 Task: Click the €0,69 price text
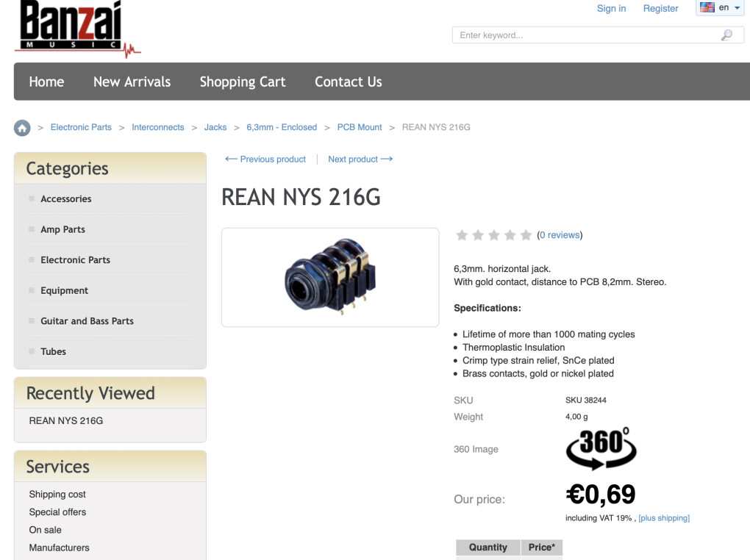point(601,494)
